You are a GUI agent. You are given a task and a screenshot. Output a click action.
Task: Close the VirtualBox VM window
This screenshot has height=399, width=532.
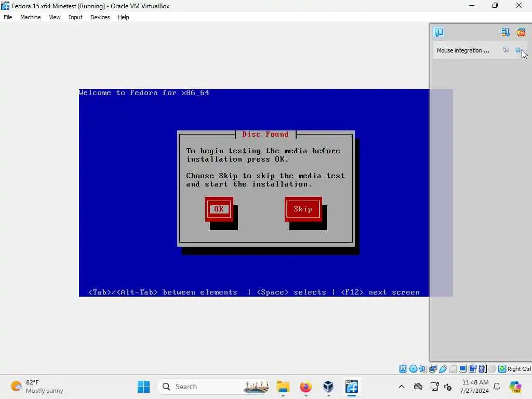coord(519,5)
